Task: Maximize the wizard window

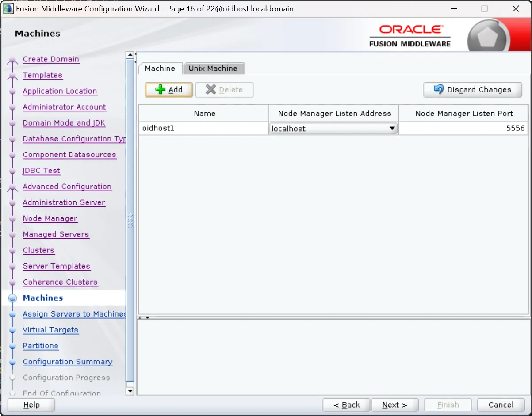Action: pos(484,9)
